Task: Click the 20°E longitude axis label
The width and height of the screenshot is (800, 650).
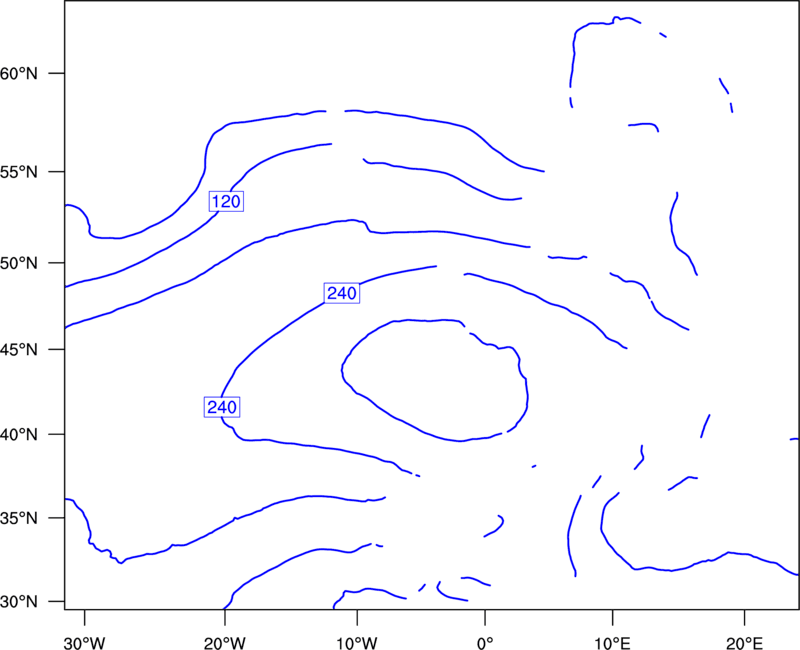Action: pyautogui.click(x=744, y=643)
